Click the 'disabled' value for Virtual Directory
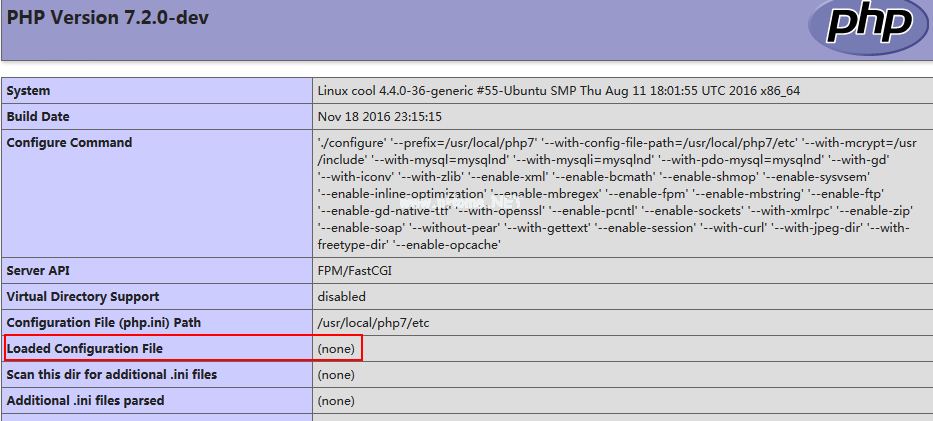Viewport: 933px width, 421px height. [x=342, y=297]
